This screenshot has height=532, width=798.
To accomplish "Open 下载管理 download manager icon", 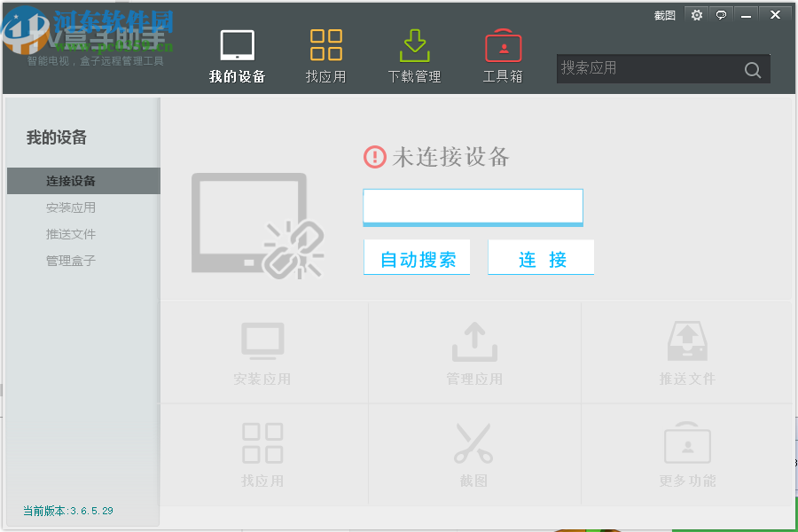I will tap(414, 44).
